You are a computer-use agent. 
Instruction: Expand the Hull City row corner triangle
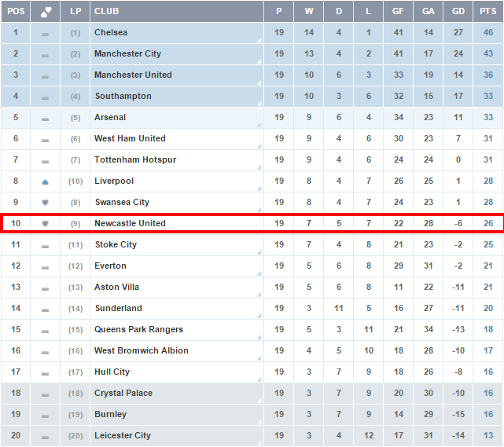point(259,379)
